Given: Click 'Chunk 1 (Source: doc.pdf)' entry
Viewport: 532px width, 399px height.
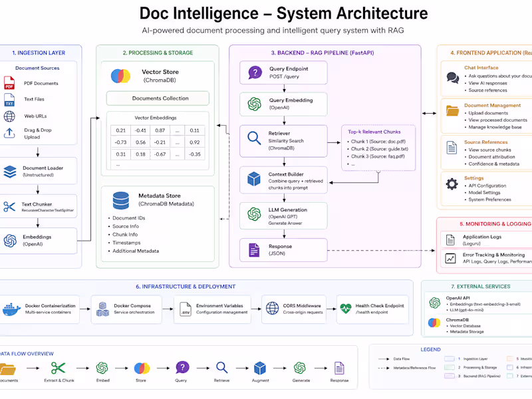Looking at the screenshot, I should coord(378,142).
